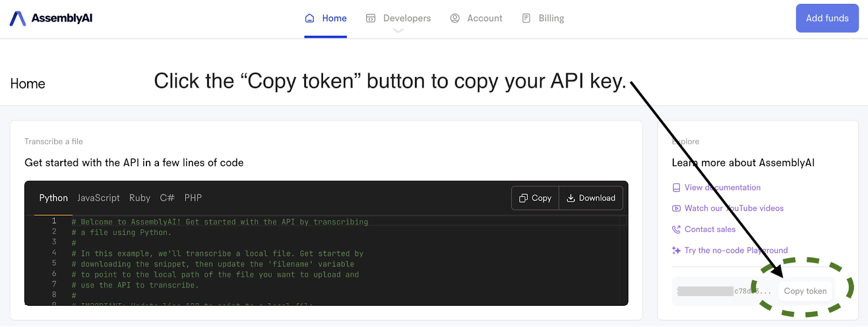
Task: Click code line 2 'a file using Python.'
Action: coord(122,232)
